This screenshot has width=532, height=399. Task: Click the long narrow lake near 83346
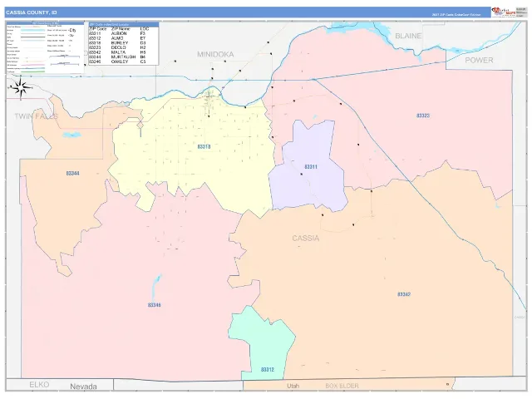156,286
